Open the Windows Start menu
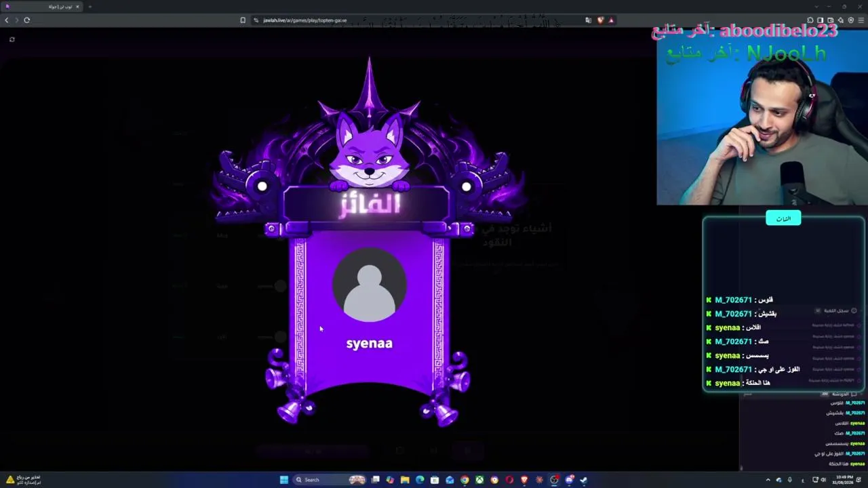 [284, 480]
